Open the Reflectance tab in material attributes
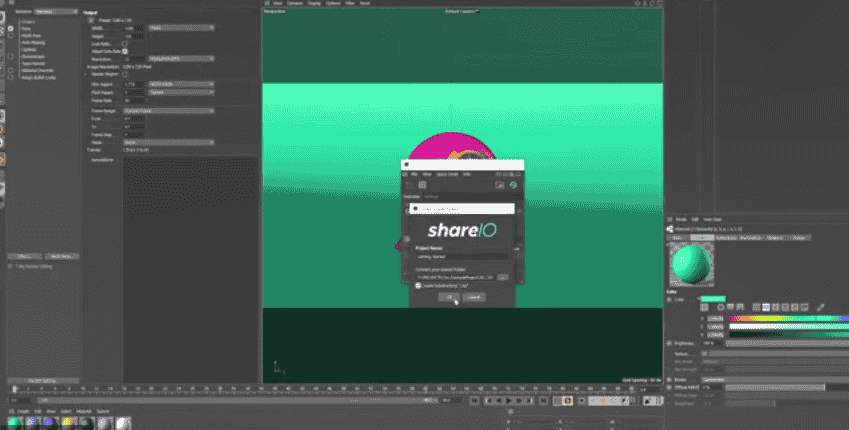 [x=727, y=238]
